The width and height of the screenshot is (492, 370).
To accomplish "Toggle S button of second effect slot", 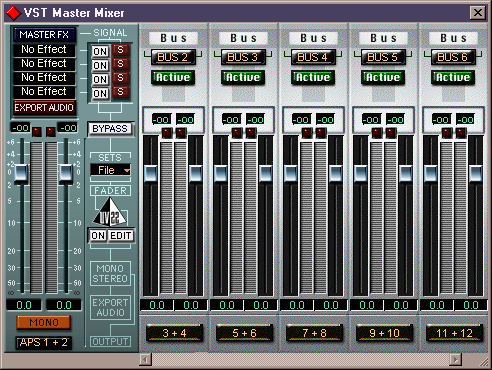I will 120,64.
